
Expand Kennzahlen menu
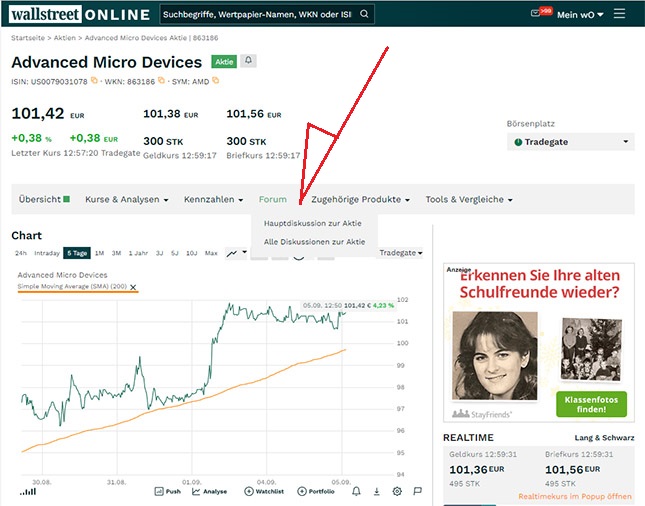213,200
